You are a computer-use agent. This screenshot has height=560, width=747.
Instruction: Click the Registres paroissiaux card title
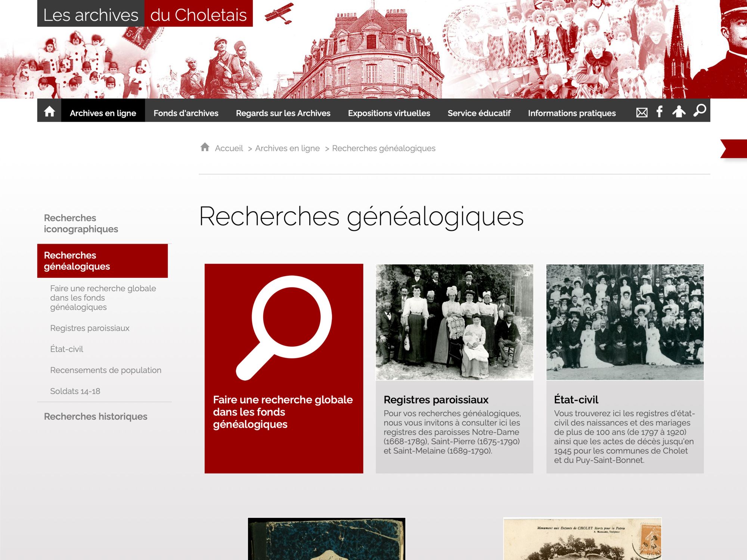[x=436, y=399]
